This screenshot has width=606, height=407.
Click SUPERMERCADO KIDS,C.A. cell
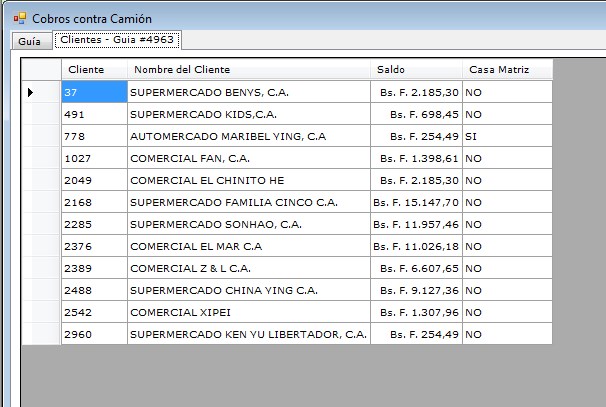coord(249,114)
